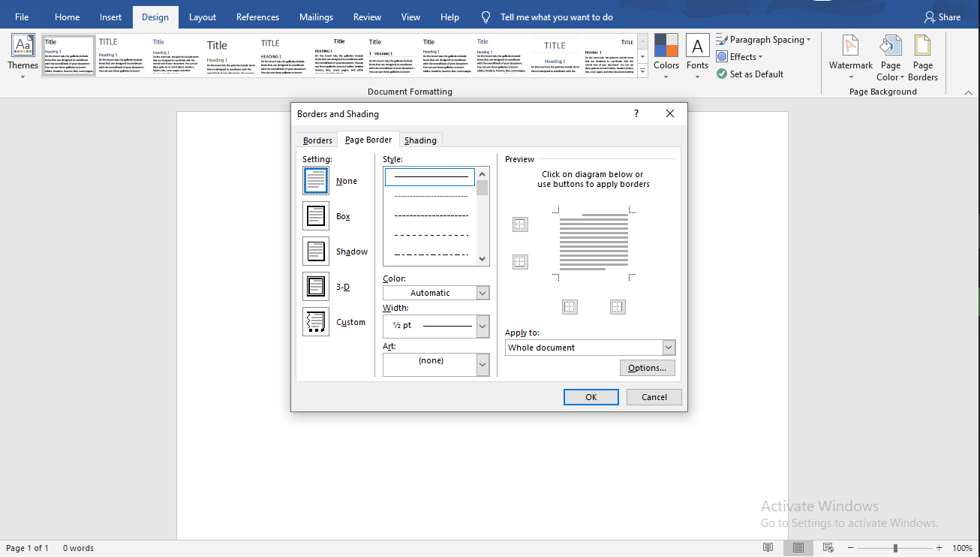The height and width of the screenshot is (557, 980).
Task: Open the Page Color menu
Action: pyautogui.click(x=891, y=56)
